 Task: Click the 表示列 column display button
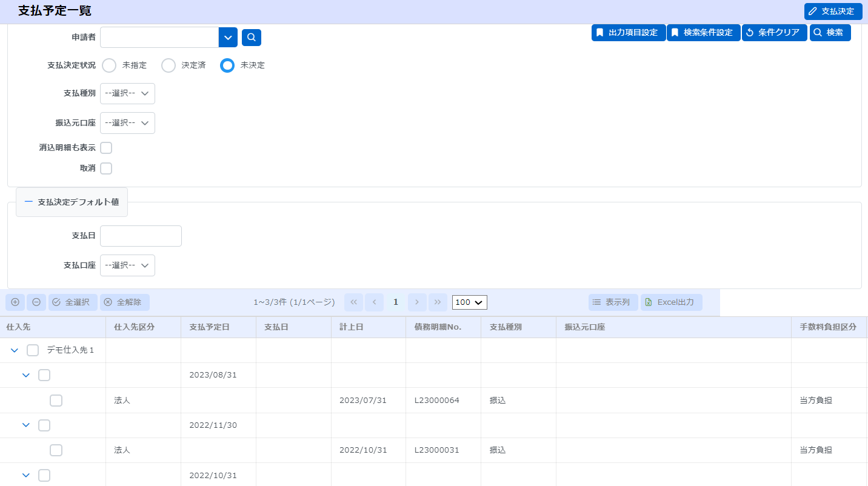pos(613,302)
